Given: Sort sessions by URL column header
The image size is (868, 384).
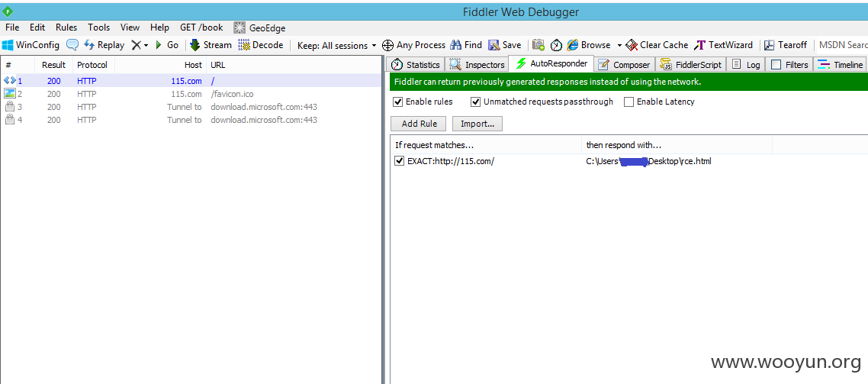Looking at the screenshot, I should pyautogui.click(x=294, y=65).
